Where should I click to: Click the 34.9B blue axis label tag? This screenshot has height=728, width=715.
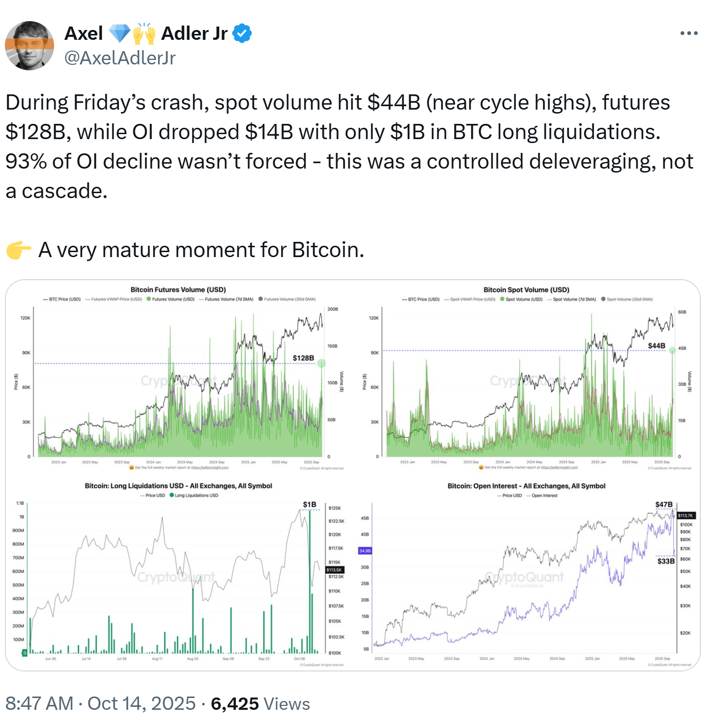click(365, 551)
